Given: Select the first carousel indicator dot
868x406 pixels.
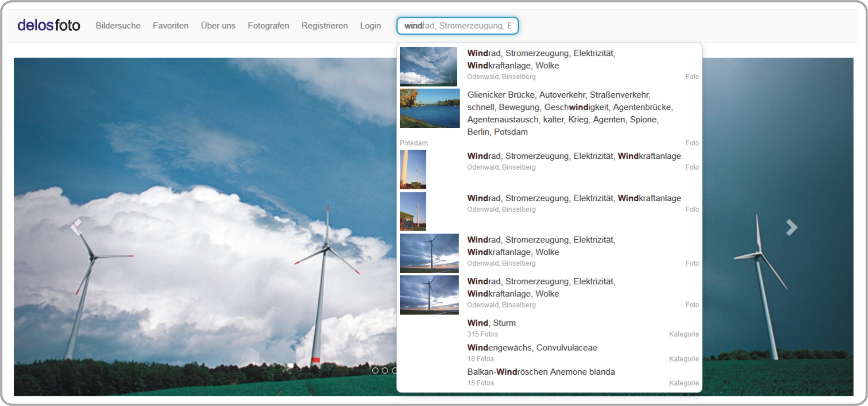Looking at the screenshot, I should tap(375, 370).
